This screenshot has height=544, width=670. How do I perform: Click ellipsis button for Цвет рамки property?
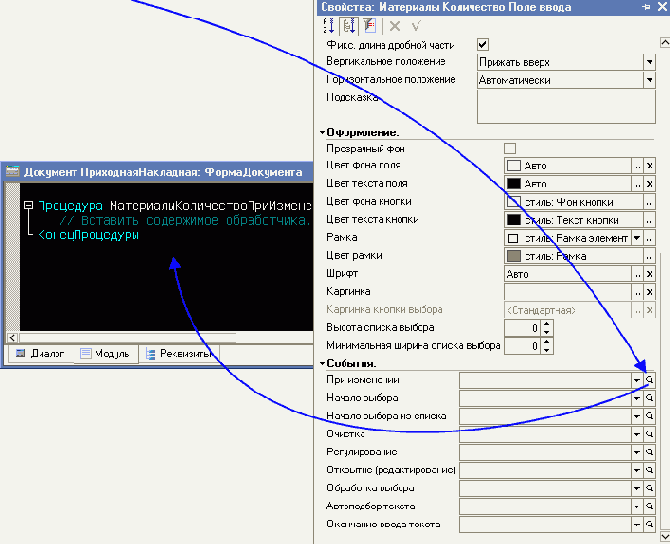636,256
